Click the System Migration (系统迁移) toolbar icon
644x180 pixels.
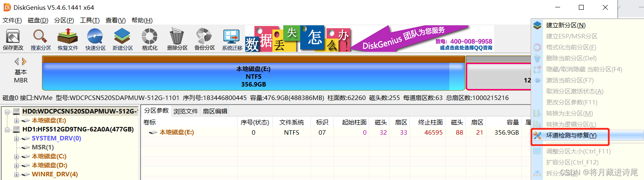232,40
